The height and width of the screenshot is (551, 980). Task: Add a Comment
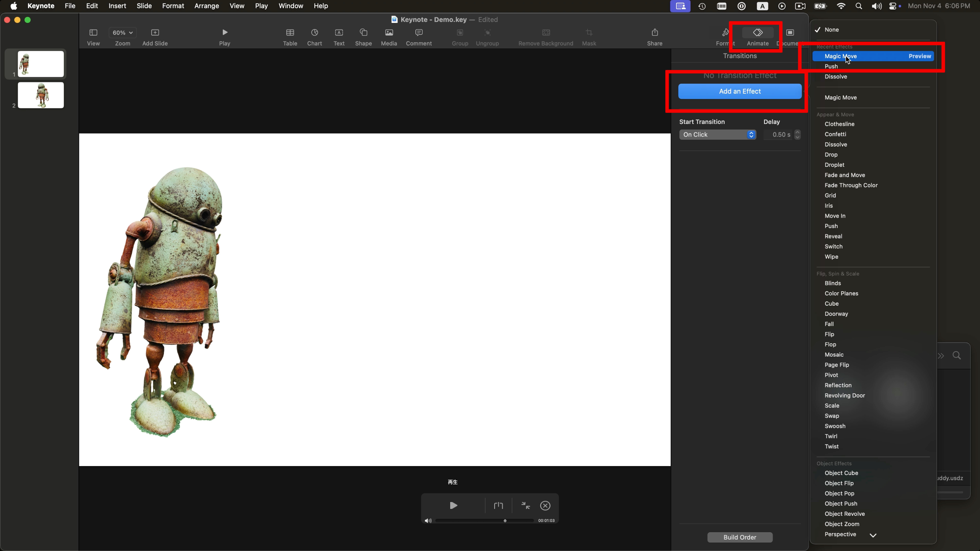click(x=418, y=36)
